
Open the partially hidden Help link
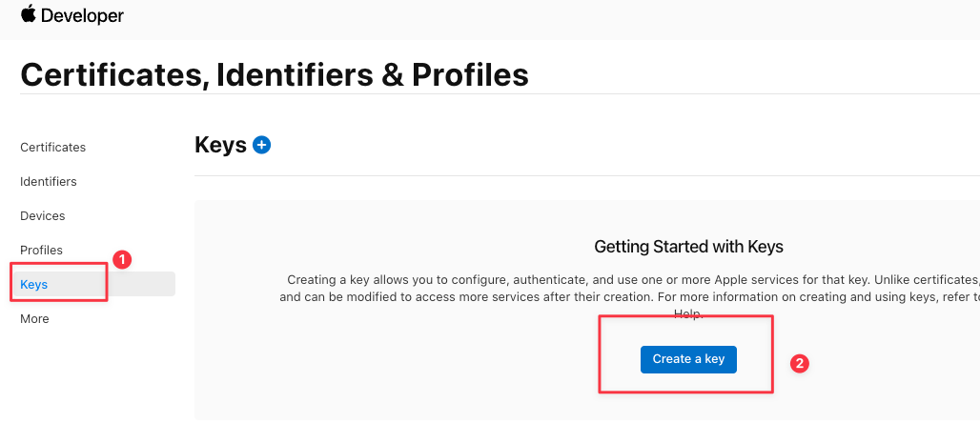688,315
